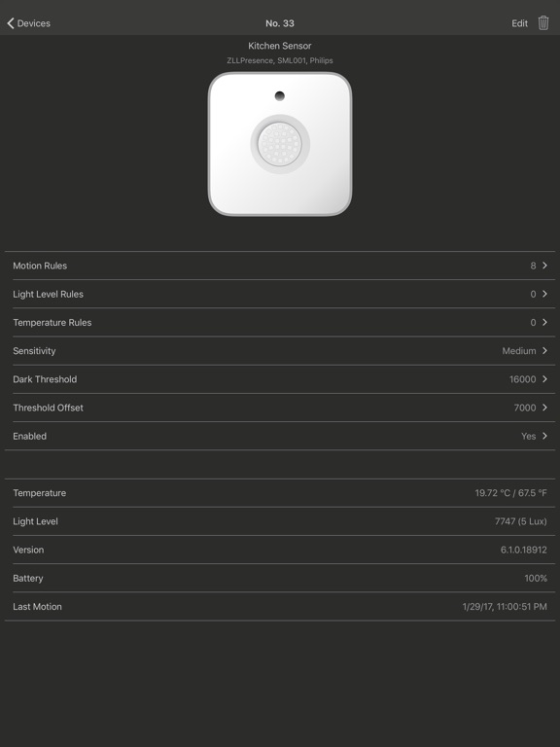Click the chevron next to 16000 value
This screenshot has width=560, height=747.
tap(544, 379)
